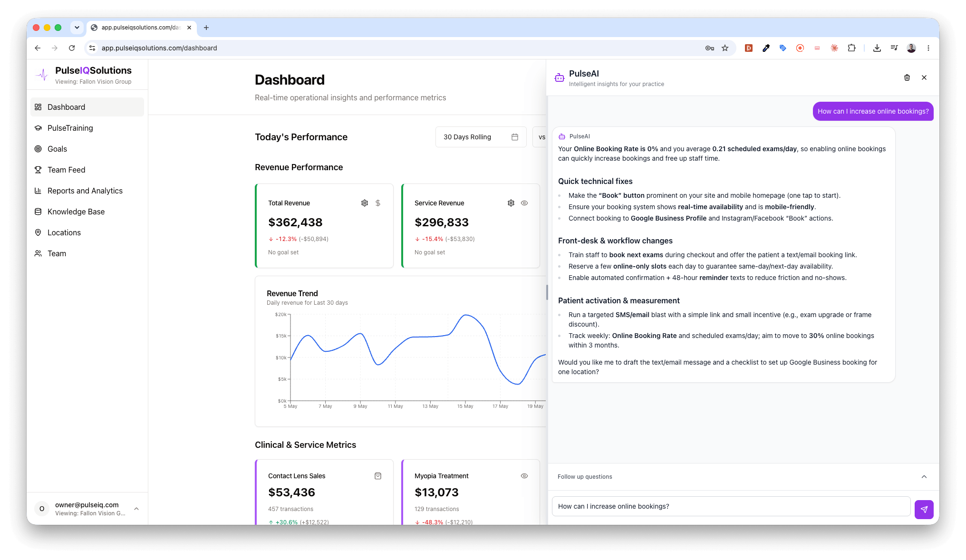Toggle Service Revenue eye visibility icon
The width and height of the screenshot is (966, 560).
524,203
